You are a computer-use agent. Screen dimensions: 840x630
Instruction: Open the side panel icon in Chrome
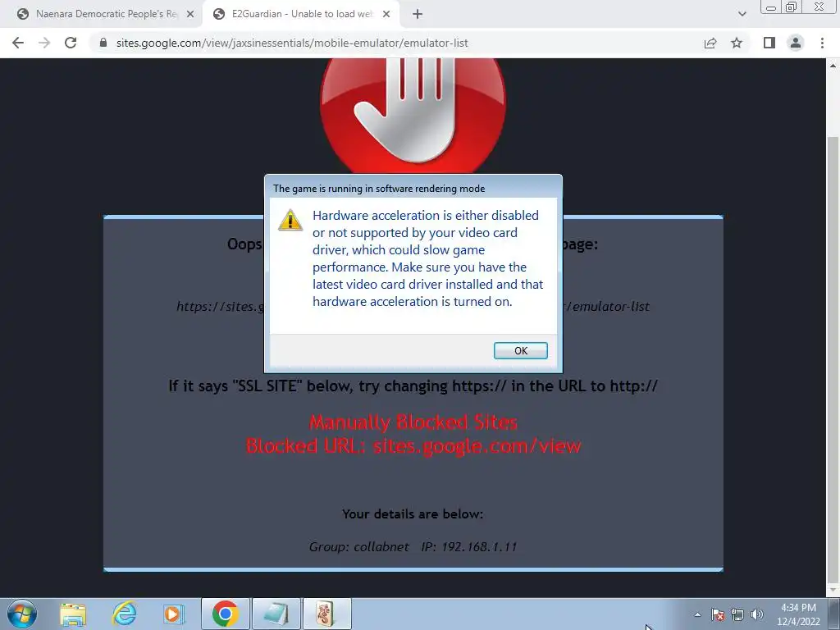point(769,43)
